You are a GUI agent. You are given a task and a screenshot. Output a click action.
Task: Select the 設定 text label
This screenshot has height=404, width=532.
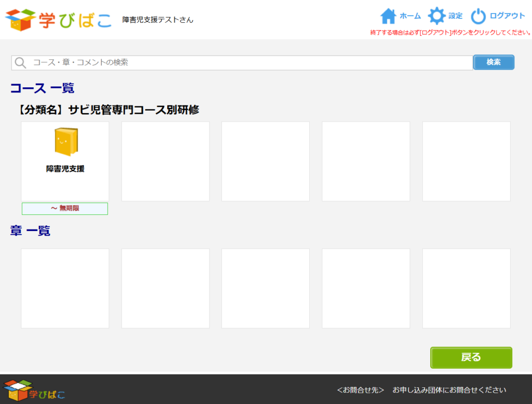click(456, 16)
